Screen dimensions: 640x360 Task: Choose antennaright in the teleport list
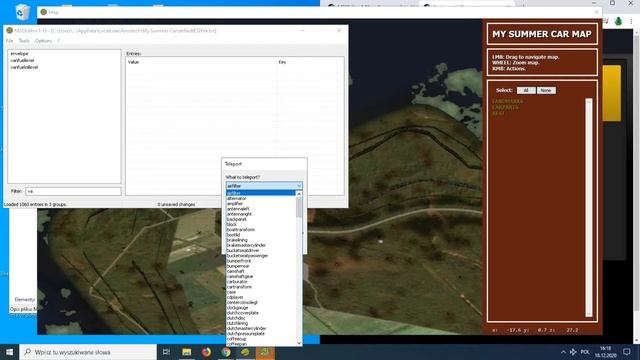tap(261, 214)
